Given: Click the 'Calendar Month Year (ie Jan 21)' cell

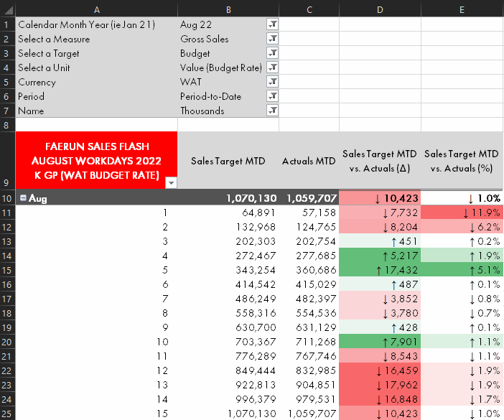Looking at the screenshot, I should 96,24.
